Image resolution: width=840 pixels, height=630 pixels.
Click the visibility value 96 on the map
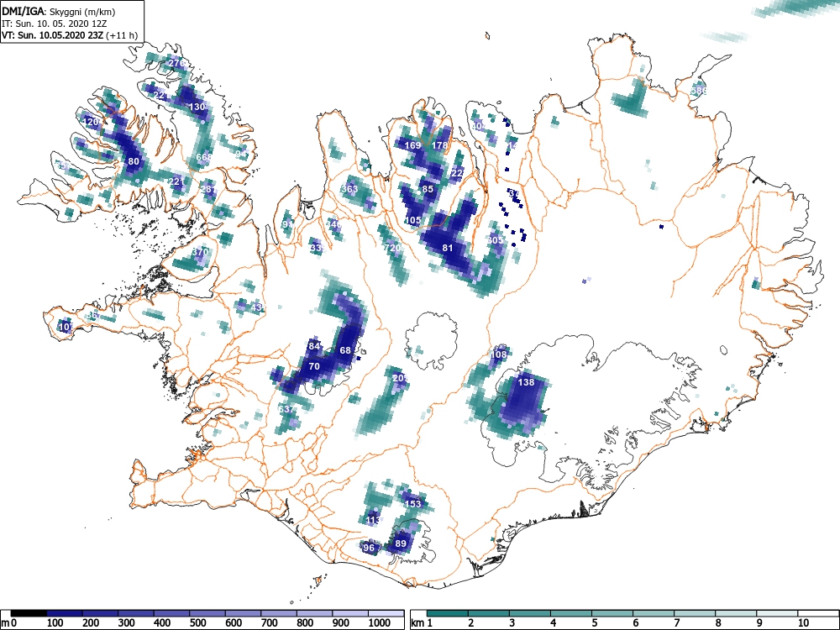click(x=369, y=548)
